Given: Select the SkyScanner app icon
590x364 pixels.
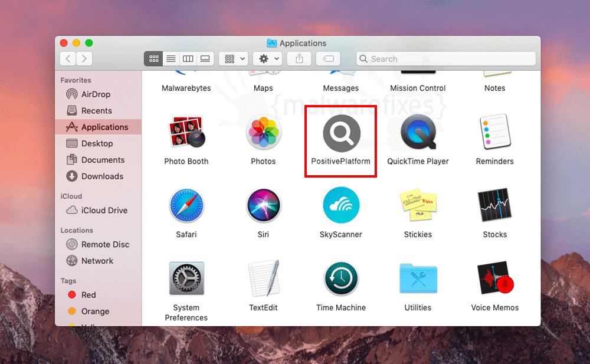Looking at the screenshot, I should [x=341, y=205].
